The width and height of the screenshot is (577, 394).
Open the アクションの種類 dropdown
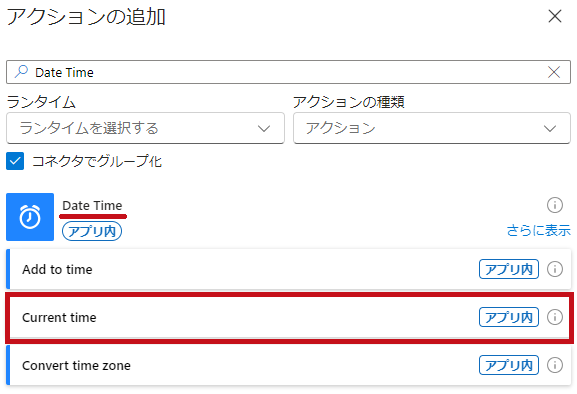click(432, 128)
